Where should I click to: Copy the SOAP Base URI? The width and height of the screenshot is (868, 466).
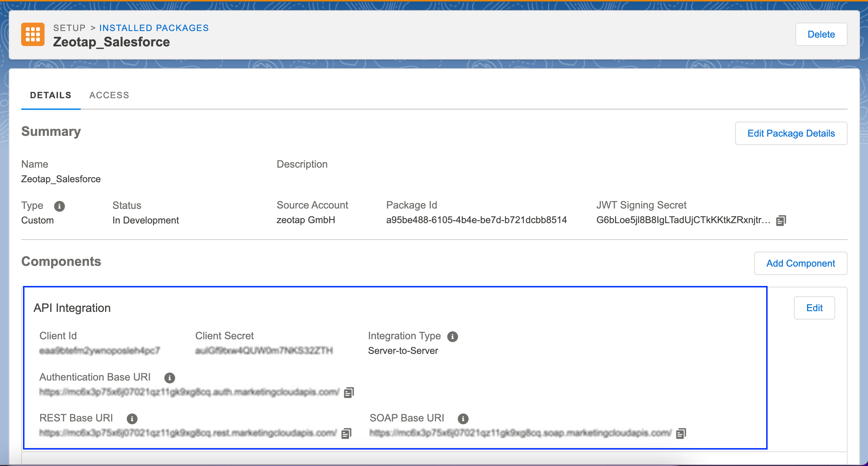point(681,433)
